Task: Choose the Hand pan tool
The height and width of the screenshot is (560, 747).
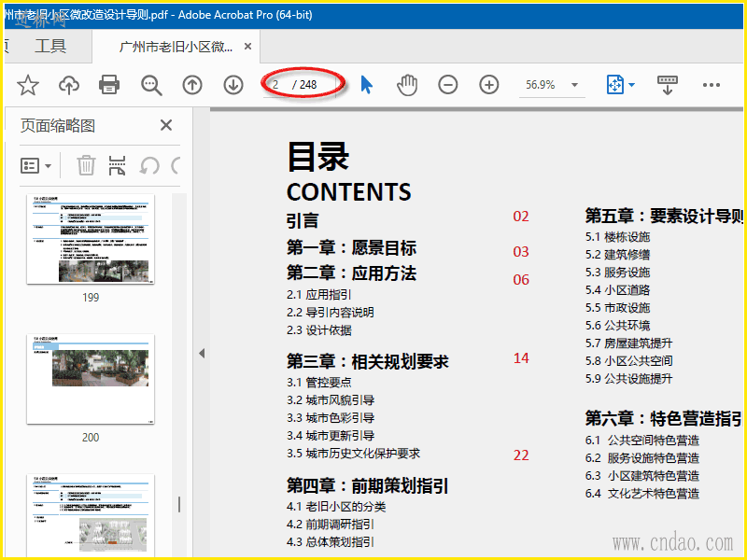Action: point(407,85)
